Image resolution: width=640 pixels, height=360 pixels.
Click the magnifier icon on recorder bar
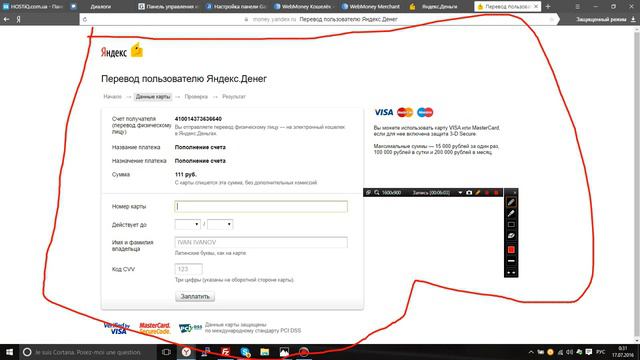pyautogui.click(x=377, y=193)
